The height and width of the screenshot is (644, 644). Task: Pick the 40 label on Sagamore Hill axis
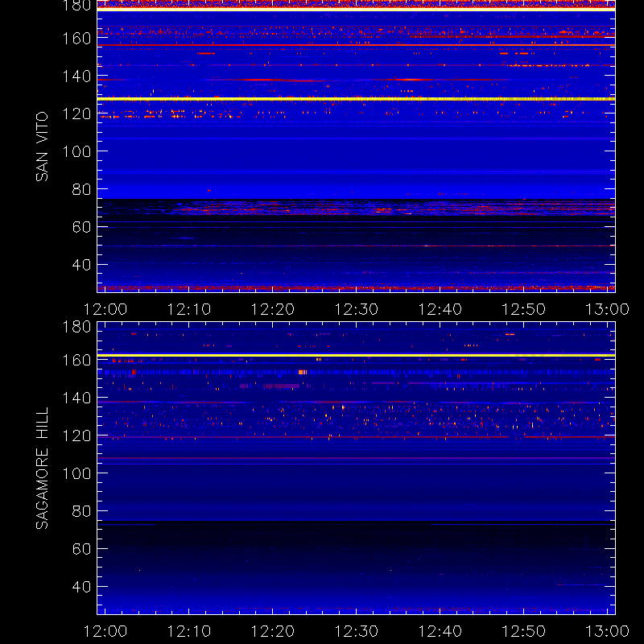pos(81,587)
